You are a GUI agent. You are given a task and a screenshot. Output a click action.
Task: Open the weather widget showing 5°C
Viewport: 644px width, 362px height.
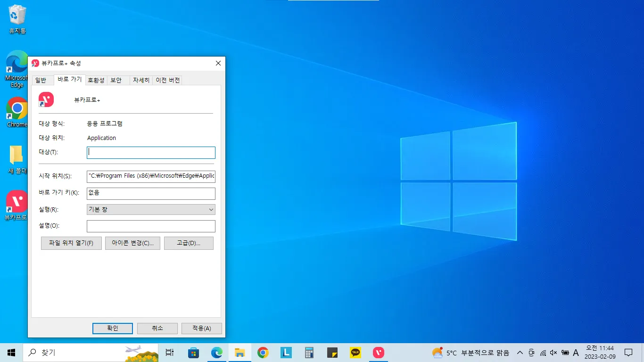coord(471,353)
